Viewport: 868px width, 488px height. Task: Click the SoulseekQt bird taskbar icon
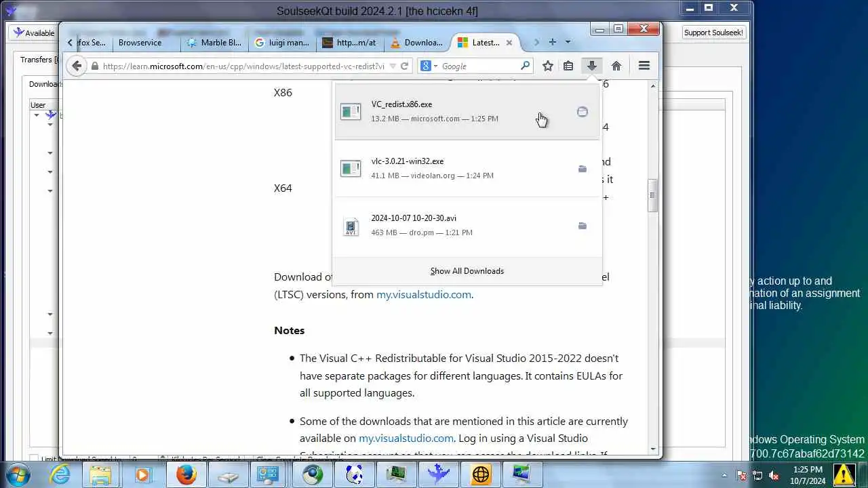pyautogui.click(x=438, y=474)
